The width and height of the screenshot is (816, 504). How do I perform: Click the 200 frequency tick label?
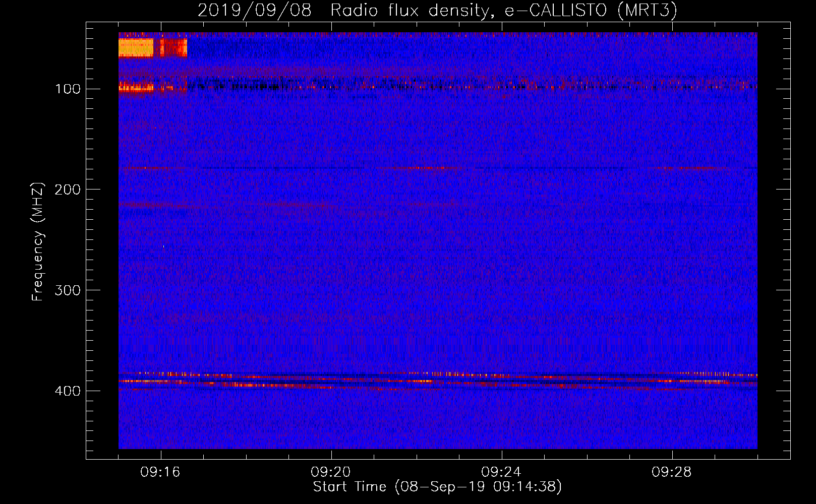(x=68, y=190)
